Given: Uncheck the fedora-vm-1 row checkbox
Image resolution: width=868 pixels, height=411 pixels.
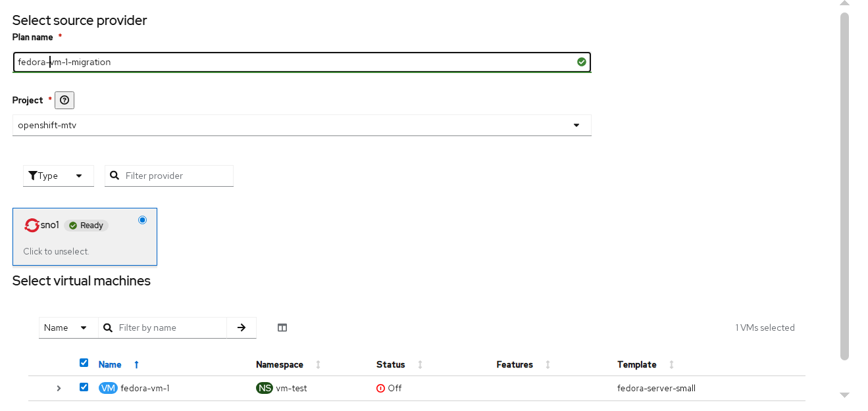Looking at the screenshot, I should pos(84,387).
